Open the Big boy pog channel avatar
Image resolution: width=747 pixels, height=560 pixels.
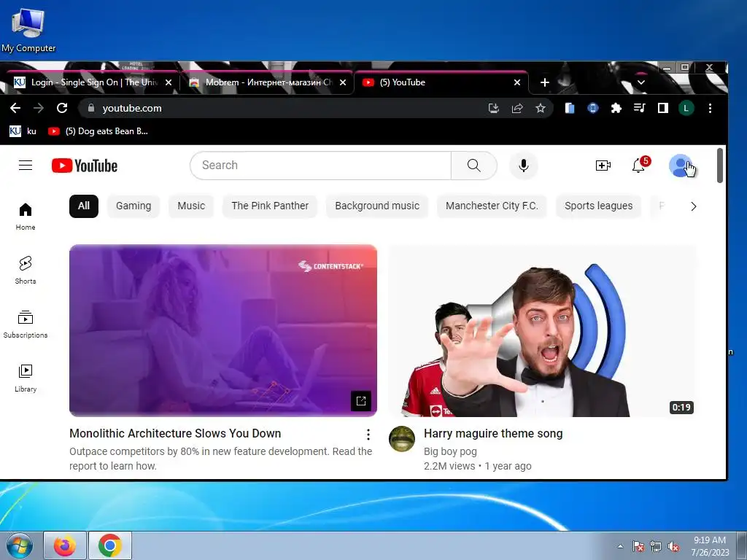[402, 438]
